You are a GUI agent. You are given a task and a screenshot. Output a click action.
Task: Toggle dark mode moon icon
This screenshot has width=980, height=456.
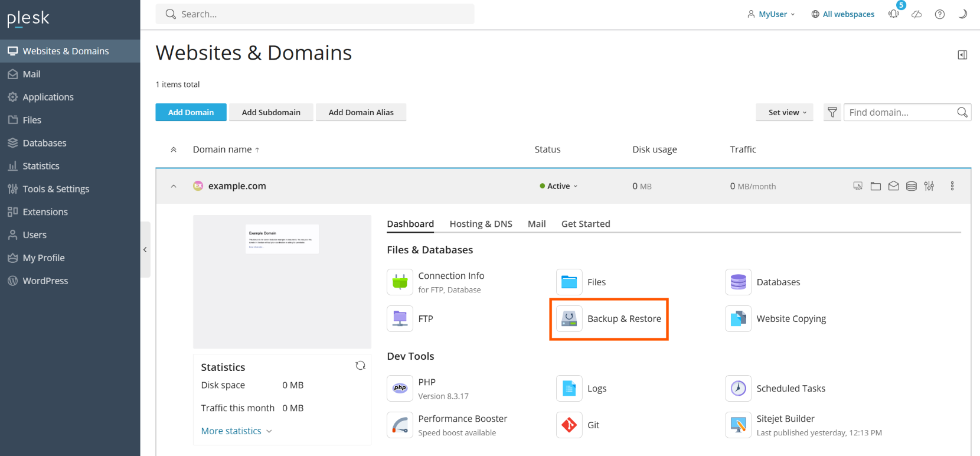(962, 14)
